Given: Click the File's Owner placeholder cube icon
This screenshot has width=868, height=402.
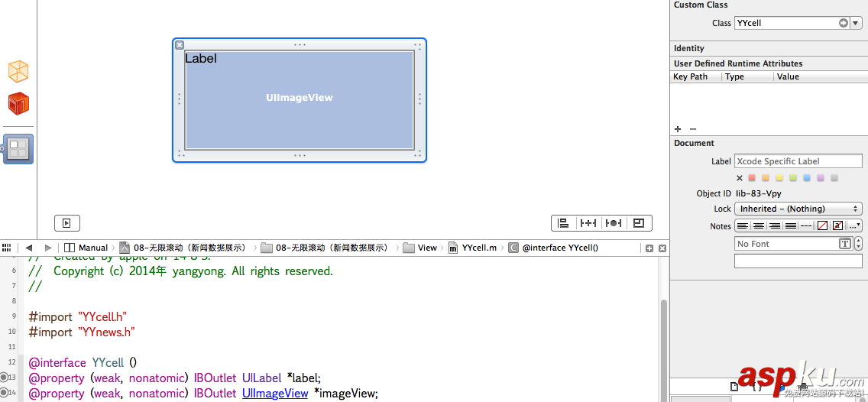Looking at the screenshot, I should pyautogui.click(x=18, y=71).
